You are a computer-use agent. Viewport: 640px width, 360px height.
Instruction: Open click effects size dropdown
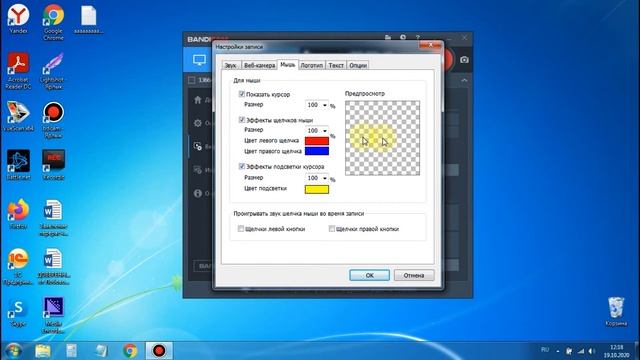pyautogui.click(x=317, y=130)
